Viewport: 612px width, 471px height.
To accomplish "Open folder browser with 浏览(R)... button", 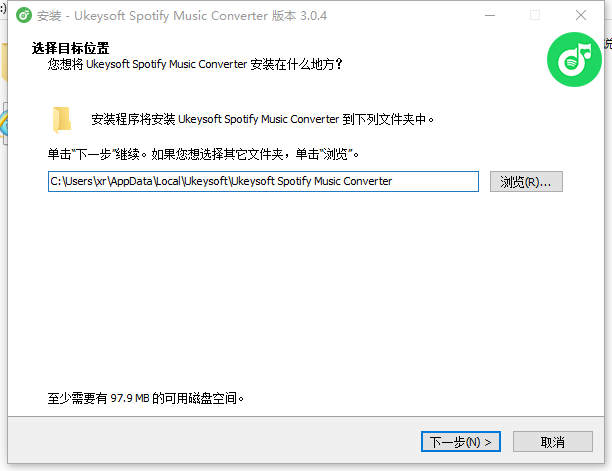I will [x=526, y=181].
